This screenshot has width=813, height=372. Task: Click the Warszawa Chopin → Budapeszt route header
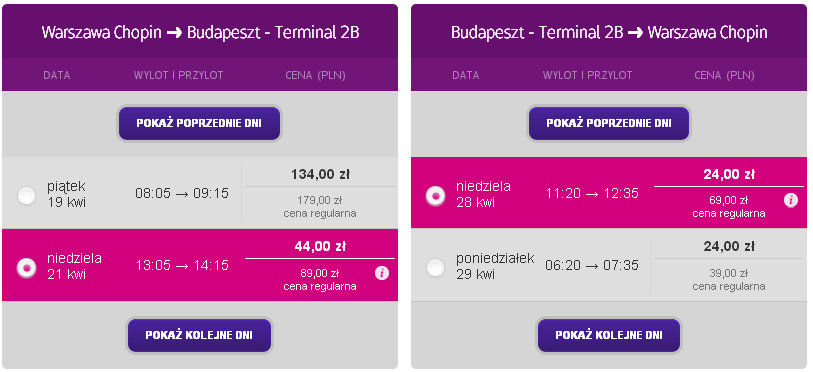pyautogui.click(x=200, y=32)
